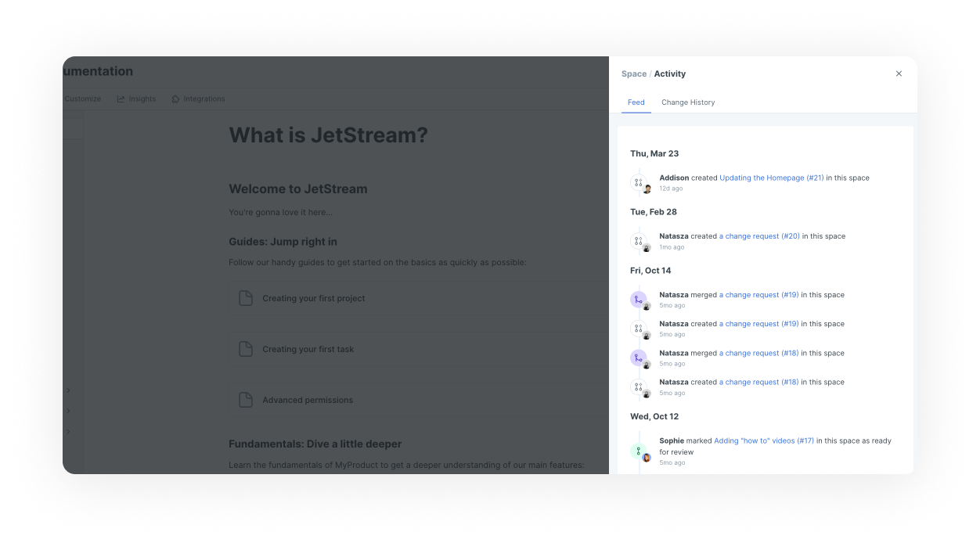Expand the bottom chevron in the left sidebar
The width and height of the screenshot is (980, 543).
tap(69, 431)
